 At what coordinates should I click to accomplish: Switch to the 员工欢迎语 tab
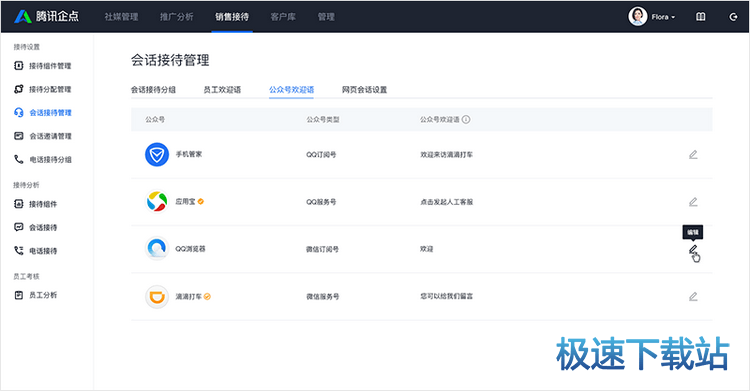[222, 89]
